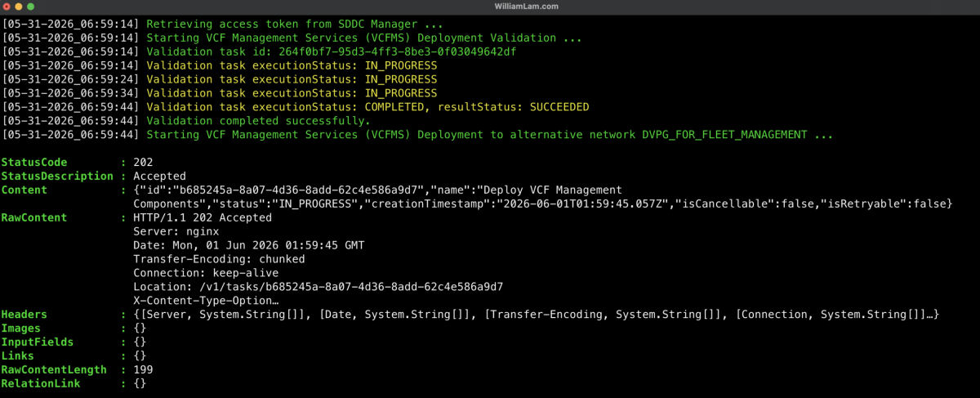
Task: Click the Links field label
Action: click(x=18, y=356)
